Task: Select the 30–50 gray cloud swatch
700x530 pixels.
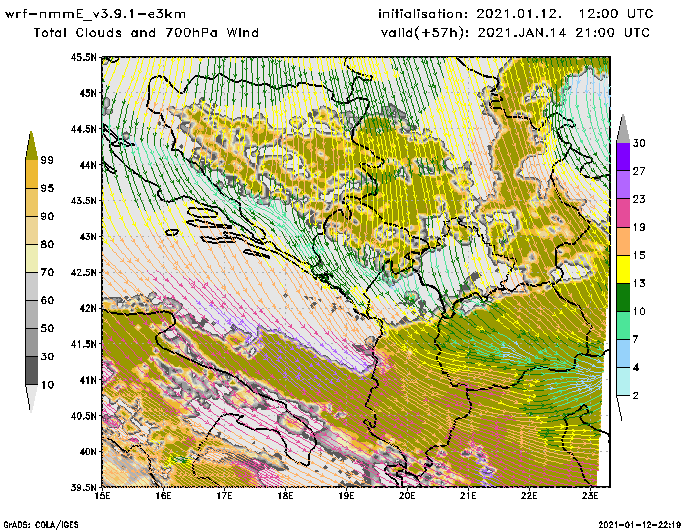Action: 31,342
